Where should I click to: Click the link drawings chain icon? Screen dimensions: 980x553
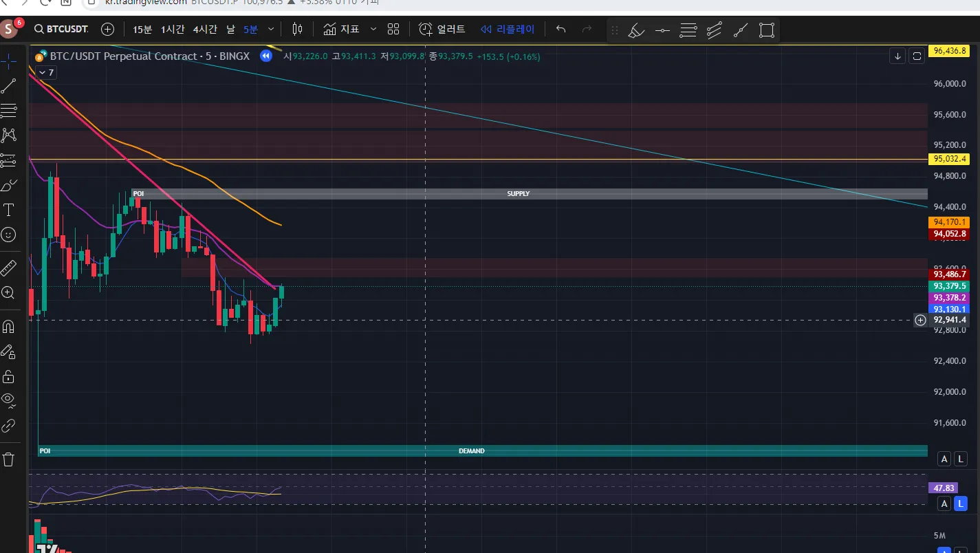point(9,426)
